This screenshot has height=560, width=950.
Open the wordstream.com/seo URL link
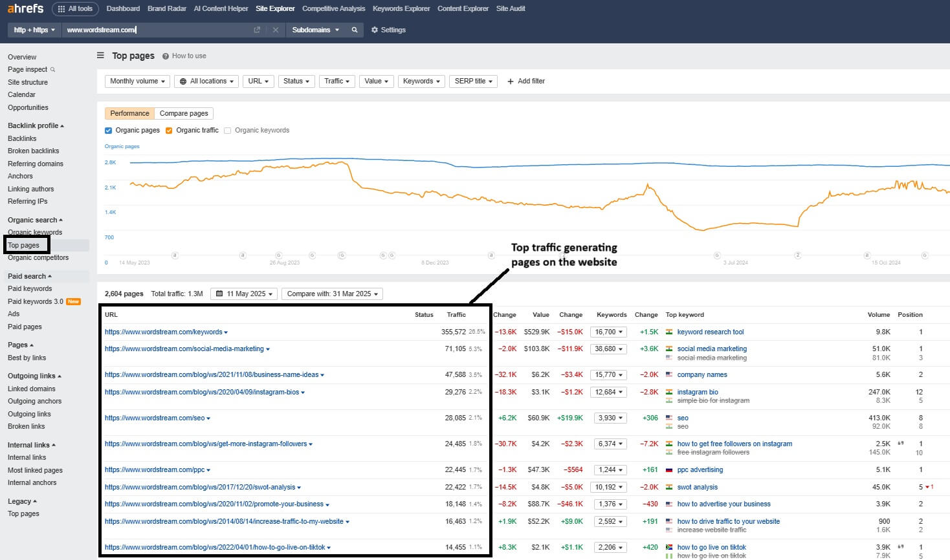pyautogui.click(x=155, y=418)
